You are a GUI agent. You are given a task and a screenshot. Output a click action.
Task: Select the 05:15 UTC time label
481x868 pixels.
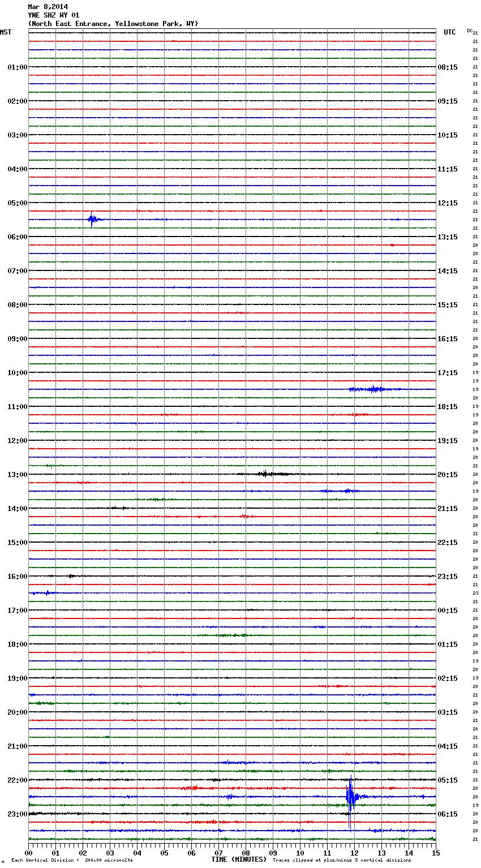[x=448, y=780]
